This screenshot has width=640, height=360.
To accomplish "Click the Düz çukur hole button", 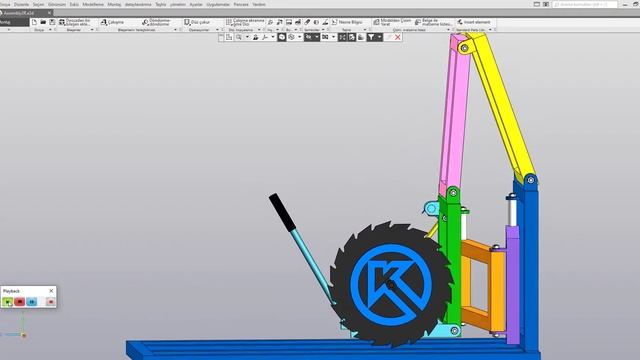I will pos(197,22).
